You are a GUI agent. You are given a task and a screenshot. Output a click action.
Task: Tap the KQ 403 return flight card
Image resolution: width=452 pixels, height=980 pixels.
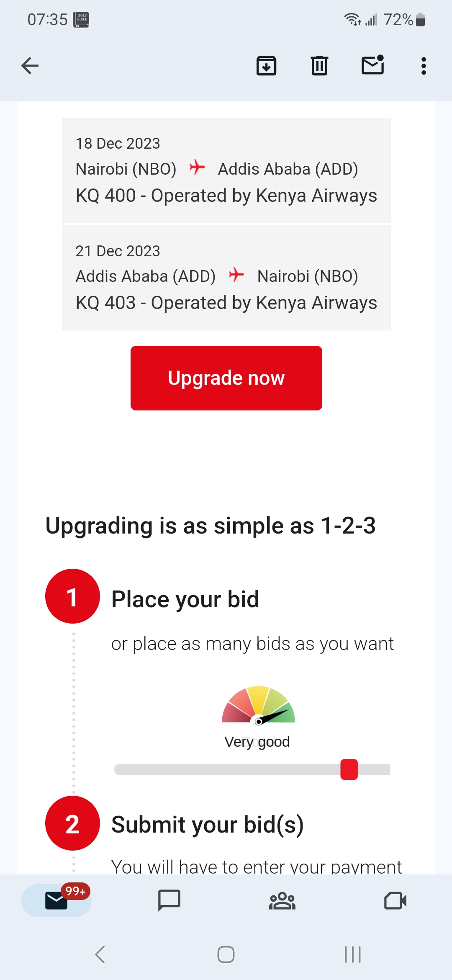(x=226, y=277)
